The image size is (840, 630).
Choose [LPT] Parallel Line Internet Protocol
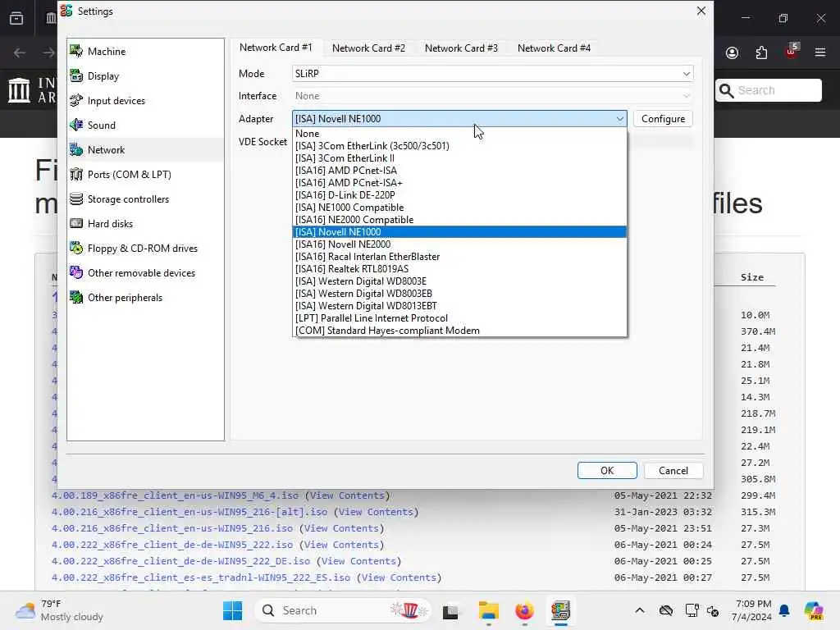[x=459, y=318]
